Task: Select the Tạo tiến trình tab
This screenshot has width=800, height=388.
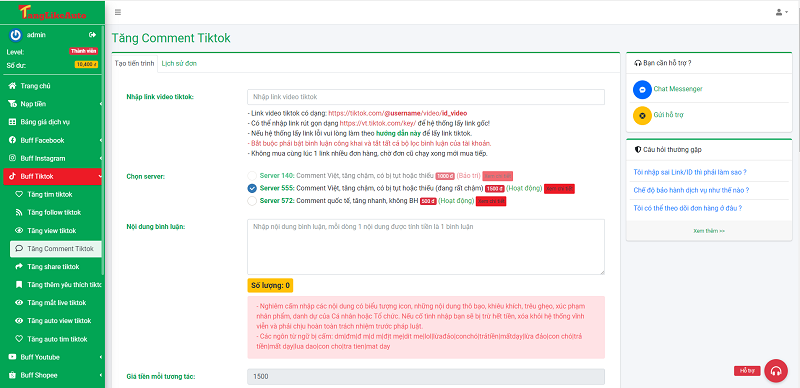Action: click(135, 64)
